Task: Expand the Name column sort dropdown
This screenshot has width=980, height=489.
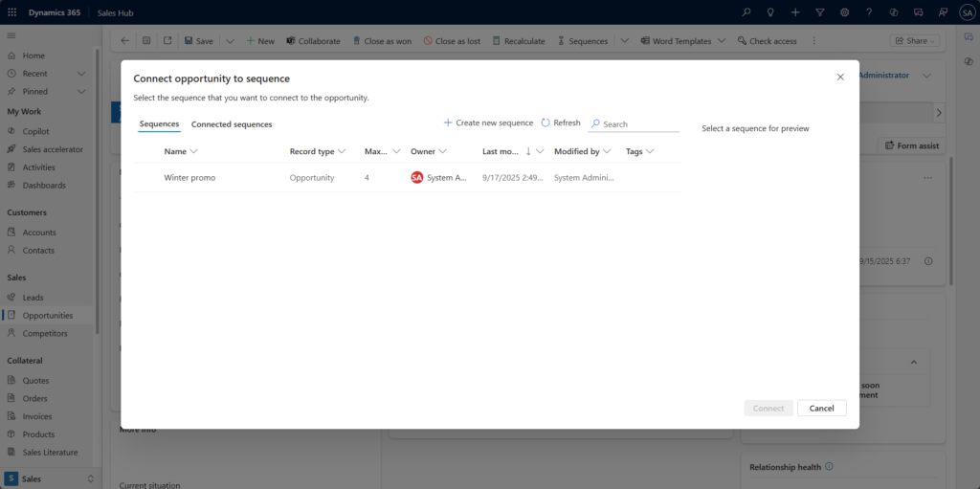Action: (194, 151)
